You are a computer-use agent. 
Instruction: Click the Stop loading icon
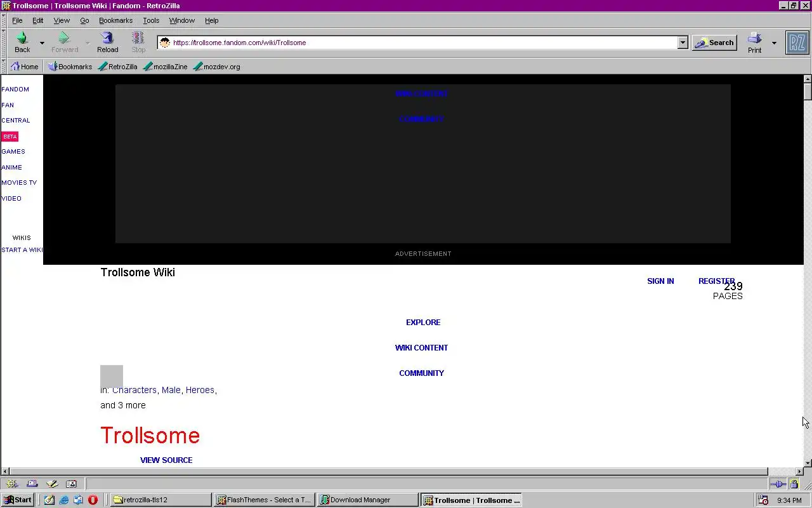(138, 38)
